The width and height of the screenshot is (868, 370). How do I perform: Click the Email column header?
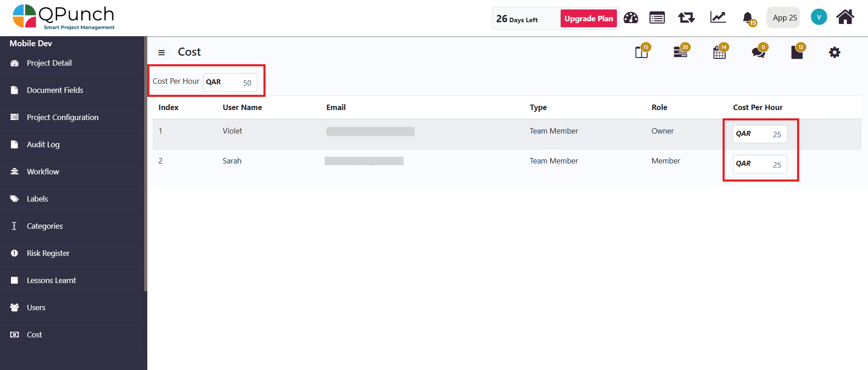point(336,107)
